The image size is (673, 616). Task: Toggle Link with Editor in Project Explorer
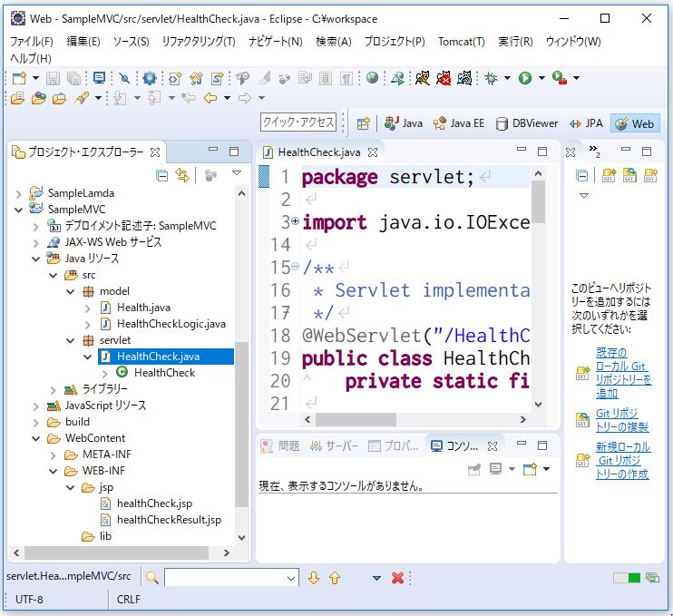[182, 176]
